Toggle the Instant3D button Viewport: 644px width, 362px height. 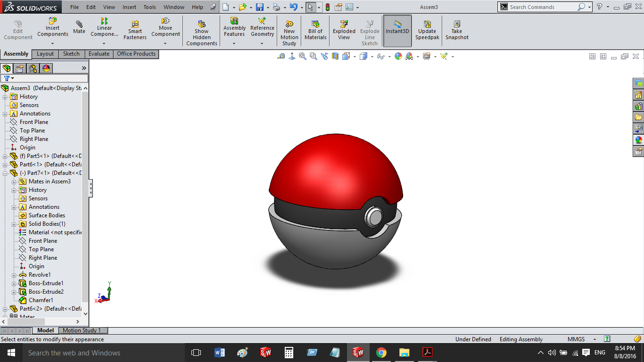click(397, 31)
